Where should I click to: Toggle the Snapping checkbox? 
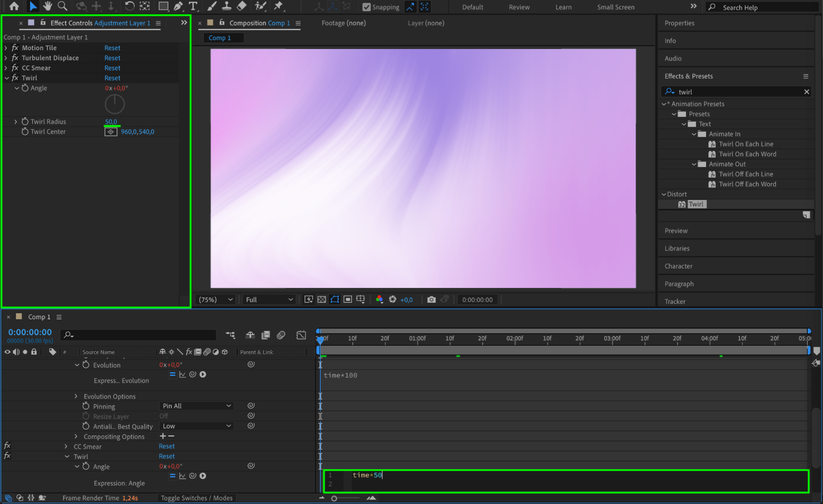coord(366,7)
